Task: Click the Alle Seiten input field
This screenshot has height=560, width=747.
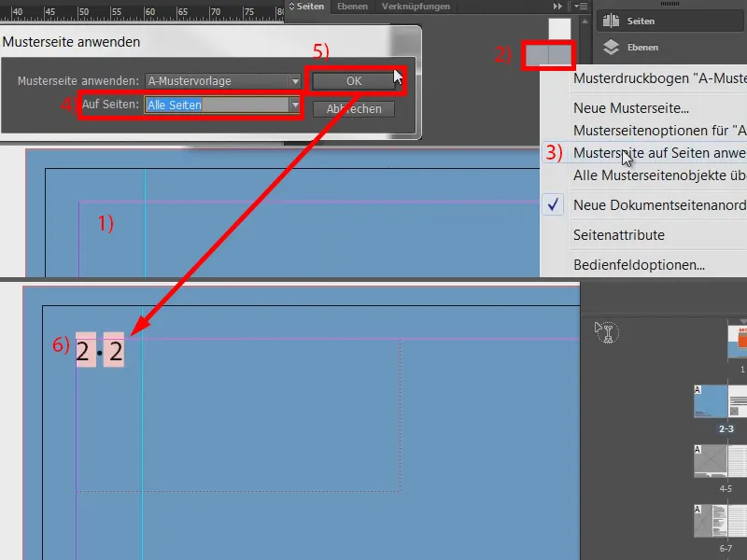Action: 218,105
